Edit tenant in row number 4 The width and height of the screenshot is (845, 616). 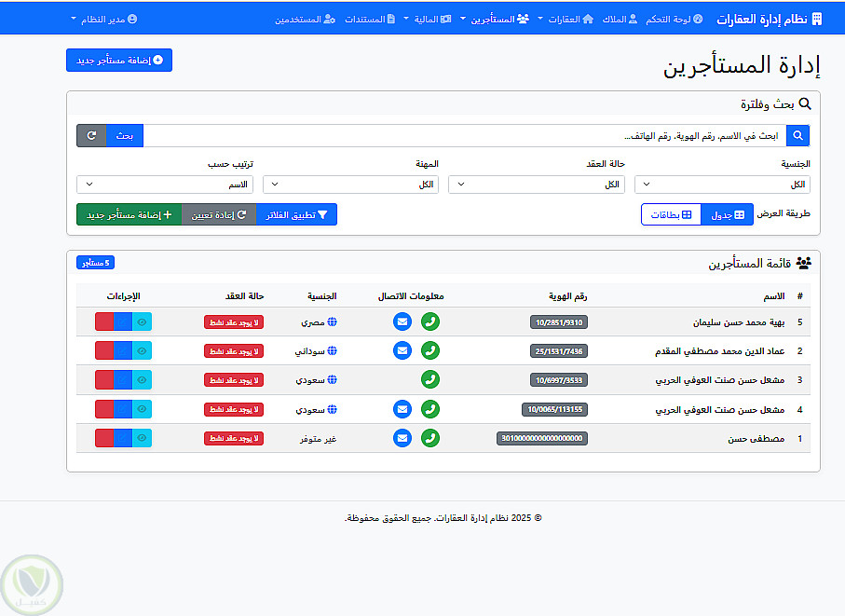(123, 409)
